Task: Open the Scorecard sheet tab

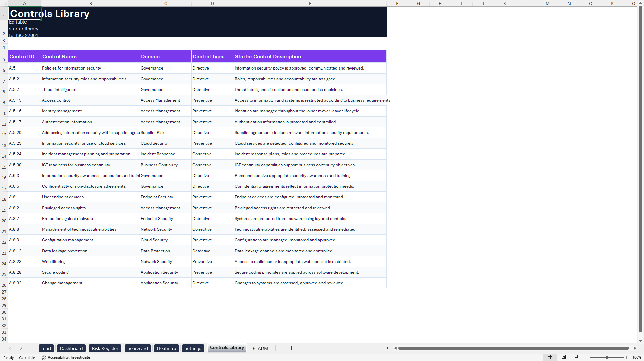Action: 138,348
